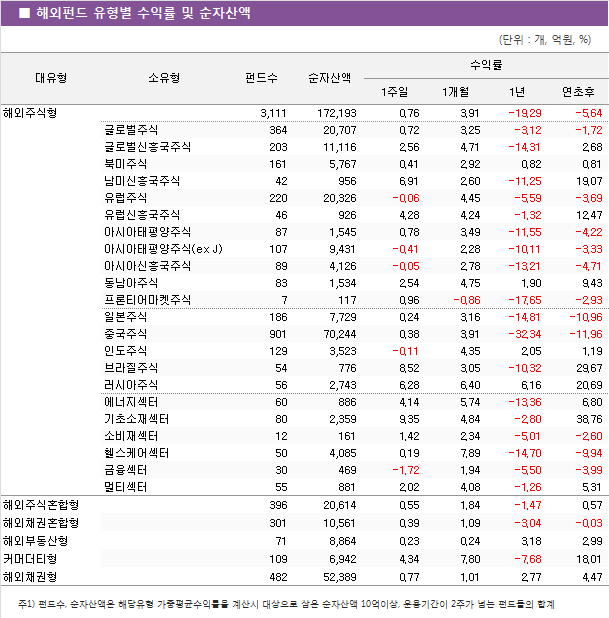Select the 러시아주식 row label
This screenshot has height=618, width=609.
pos(131,385)
